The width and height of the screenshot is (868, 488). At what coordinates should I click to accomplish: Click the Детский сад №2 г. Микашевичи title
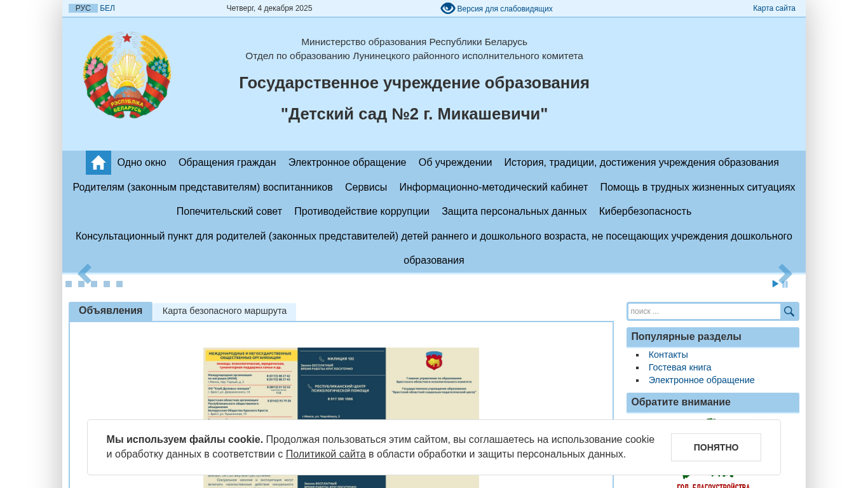414,114
